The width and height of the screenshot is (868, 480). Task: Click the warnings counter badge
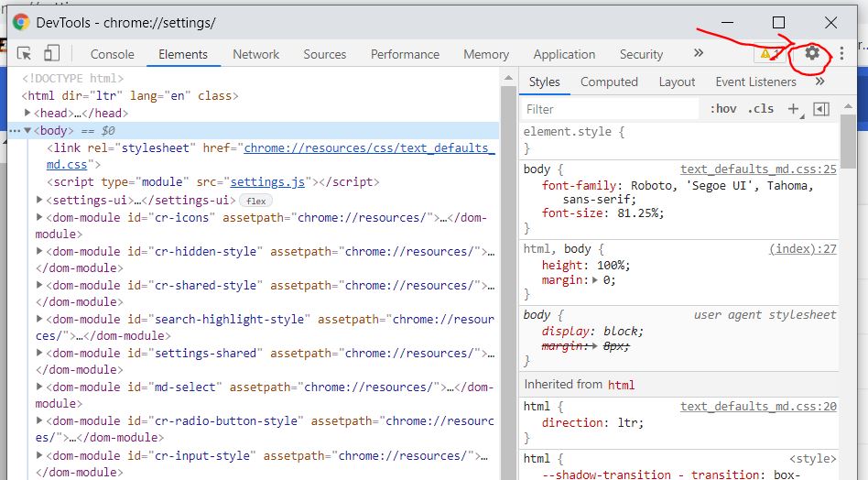(770, 54)
